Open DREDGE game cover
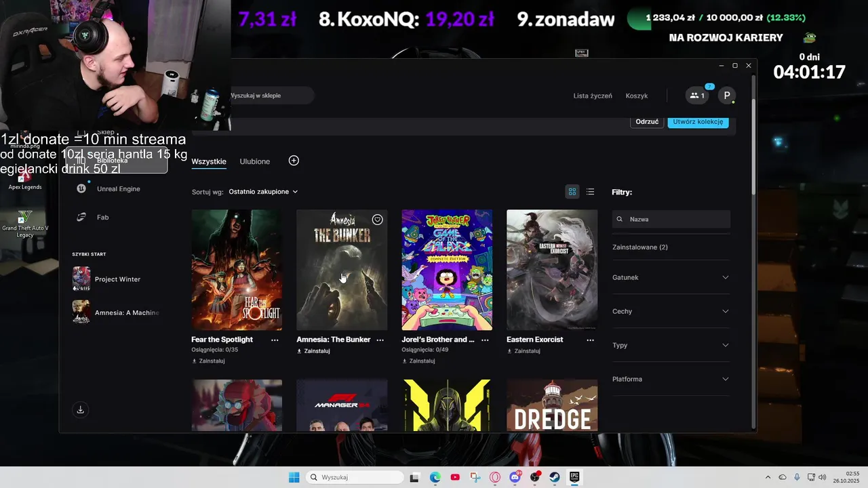Viewport: 868px width, 488px height. pos(552,405)
